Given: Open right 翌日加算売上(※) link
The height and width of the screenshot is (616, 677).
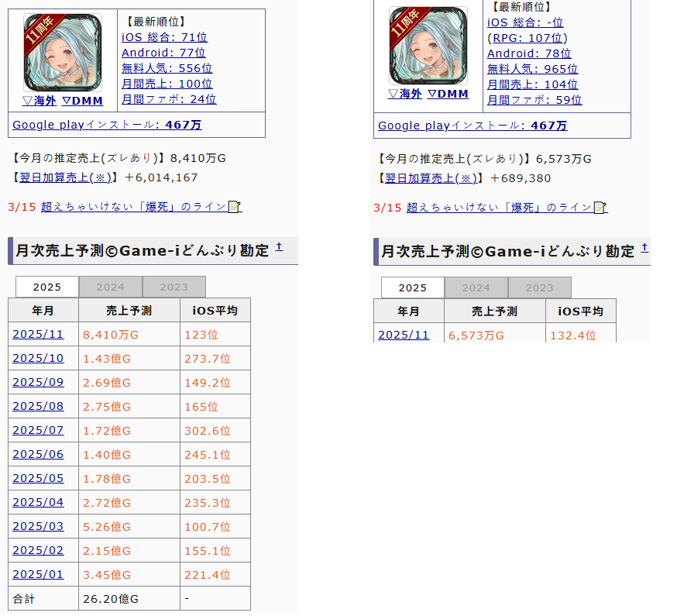Looking at the screenshot, I should (431, 178).
